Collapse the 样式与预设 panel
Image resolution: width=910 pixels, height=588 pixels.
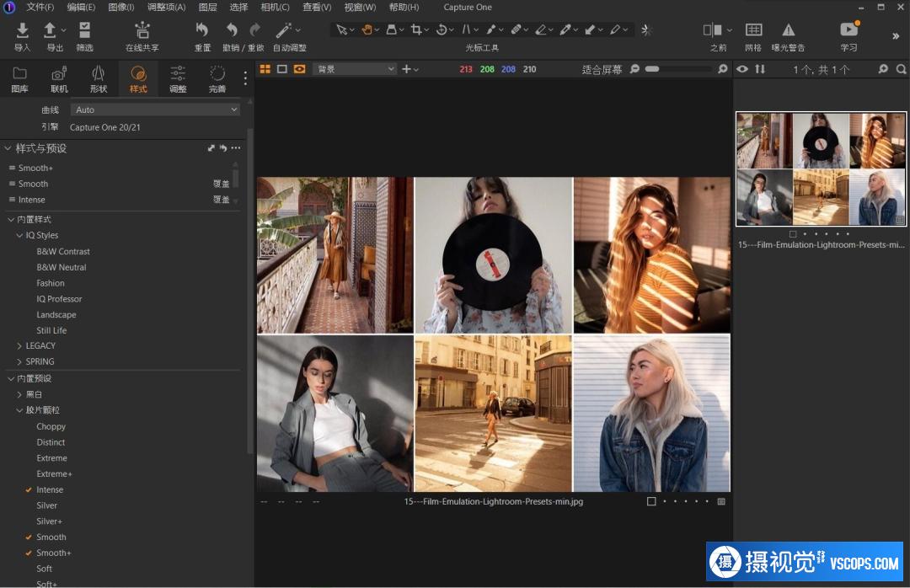pos(8,148)
